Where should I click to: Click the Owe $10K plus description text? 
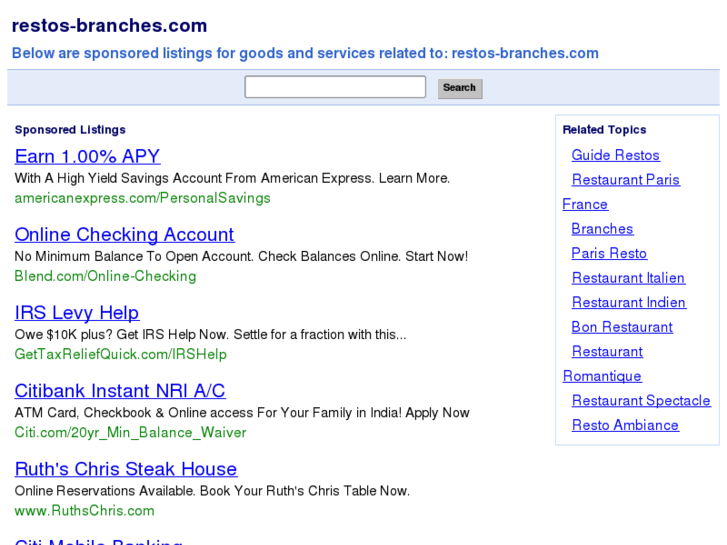tap(210, 334)
